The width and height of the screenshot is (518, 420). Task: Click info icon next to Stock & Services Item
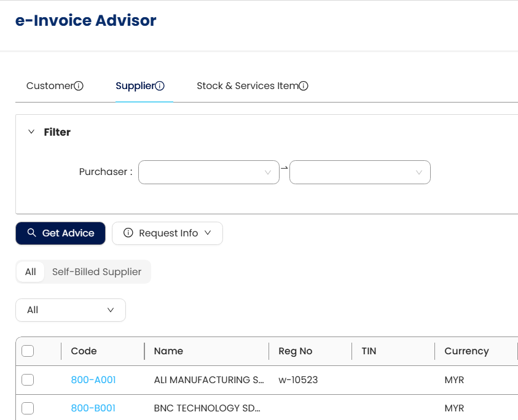pyautogui.click(x=304, y=86)
